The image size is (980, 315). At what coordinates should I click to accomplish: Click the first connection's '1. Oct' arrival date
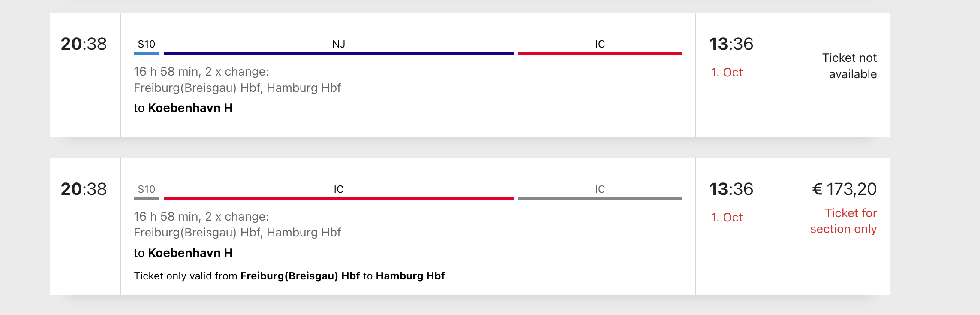coord(727,72)
